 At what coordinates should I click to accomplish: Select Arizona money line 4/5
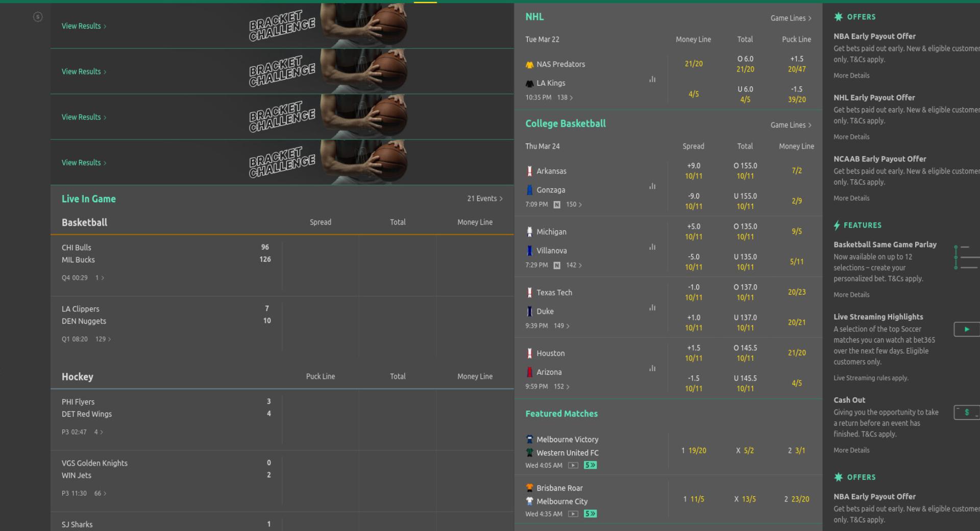(797, 383)
